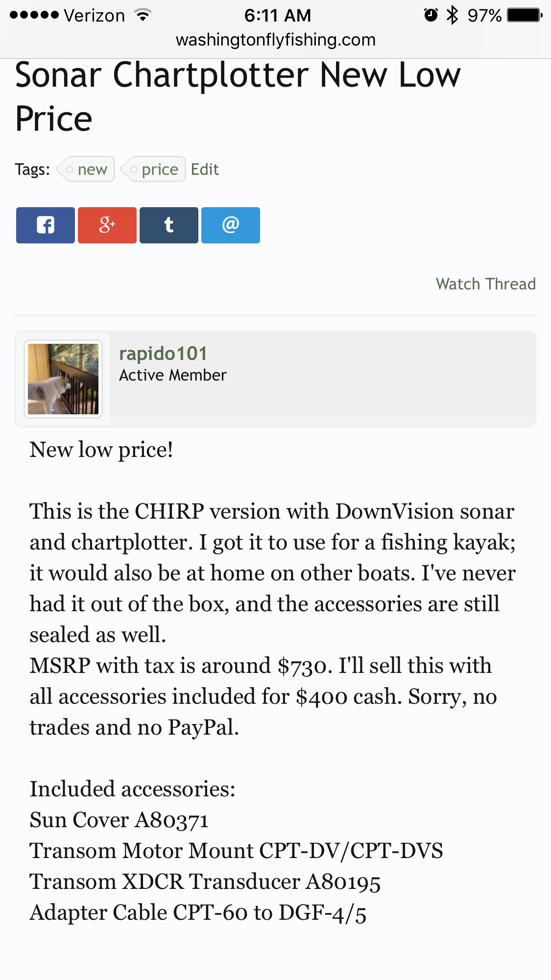Screen dimensions: 551x980
Task: View rapido101's avatar photo
Action: pyautogui.click(x=63, y=379)
